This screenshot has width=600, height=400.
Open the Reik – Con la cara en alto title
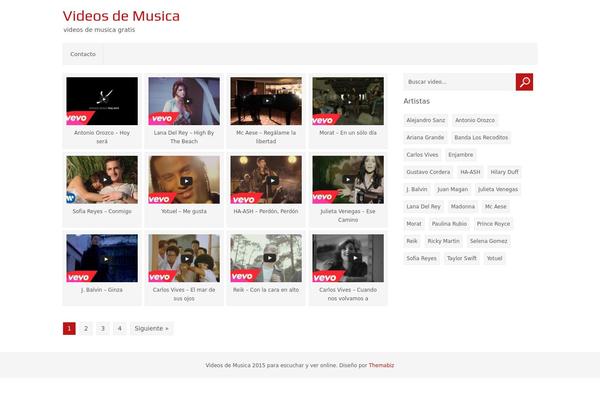click(x=266, y=290)
